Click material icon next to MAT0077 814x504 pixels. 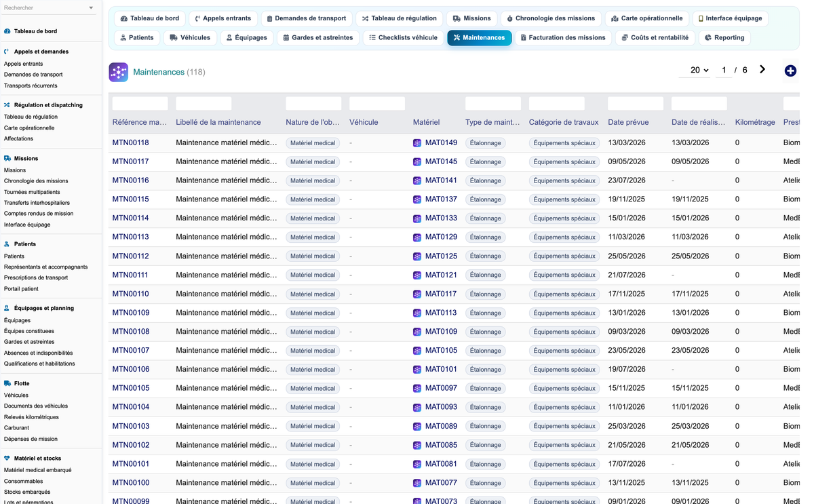tap(417, 484)
